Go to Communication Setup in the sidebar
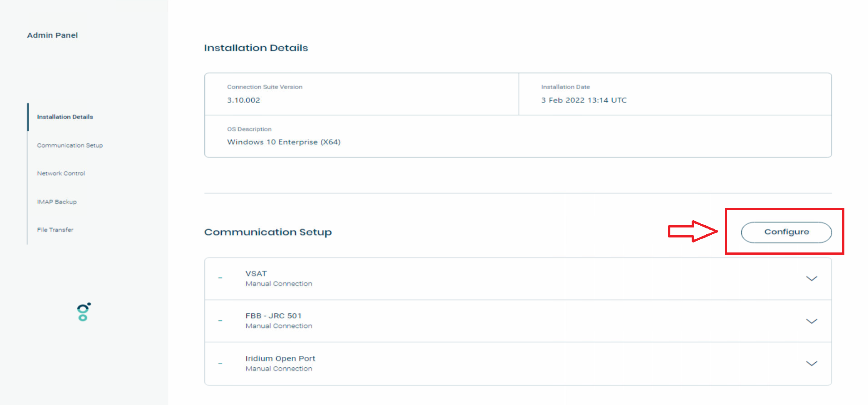This screenshot has width=868, height=405. tap(70, 145)
